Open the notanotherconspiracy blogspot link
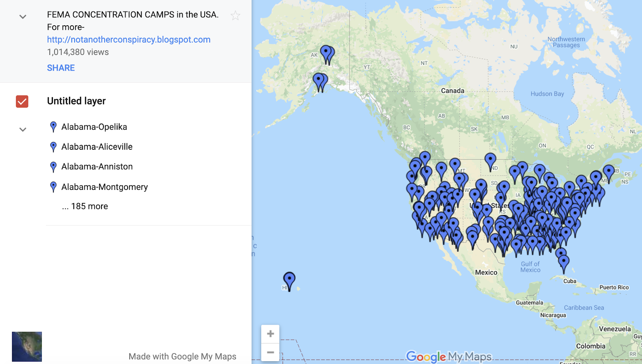This screenshot has width=642, height=364. 129,40
